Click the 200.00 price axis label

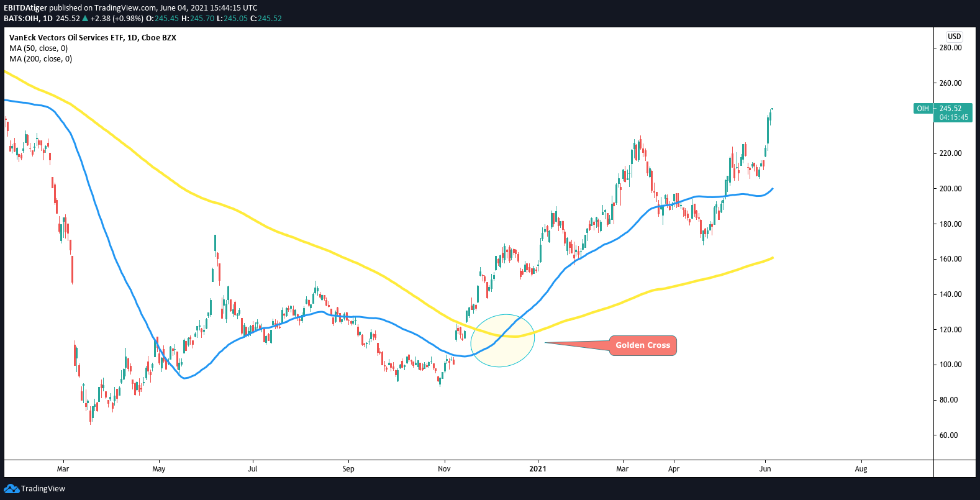[950, 189]
